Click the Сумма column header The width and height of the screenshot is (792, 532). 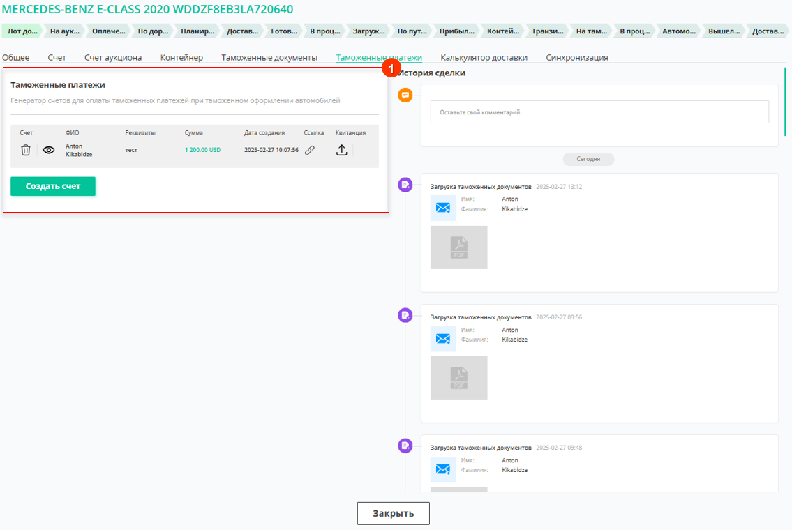click(x=193, y=132)
